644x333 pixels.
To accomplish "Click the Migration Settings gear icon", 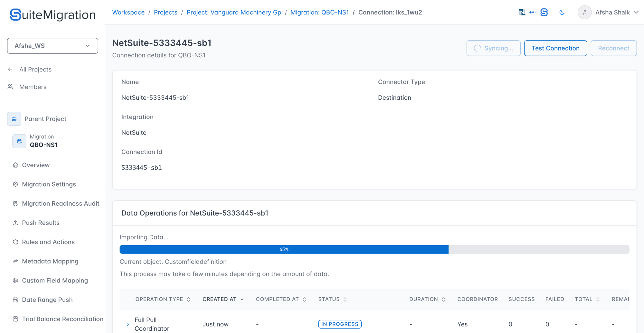I will [x=15, y=184].
